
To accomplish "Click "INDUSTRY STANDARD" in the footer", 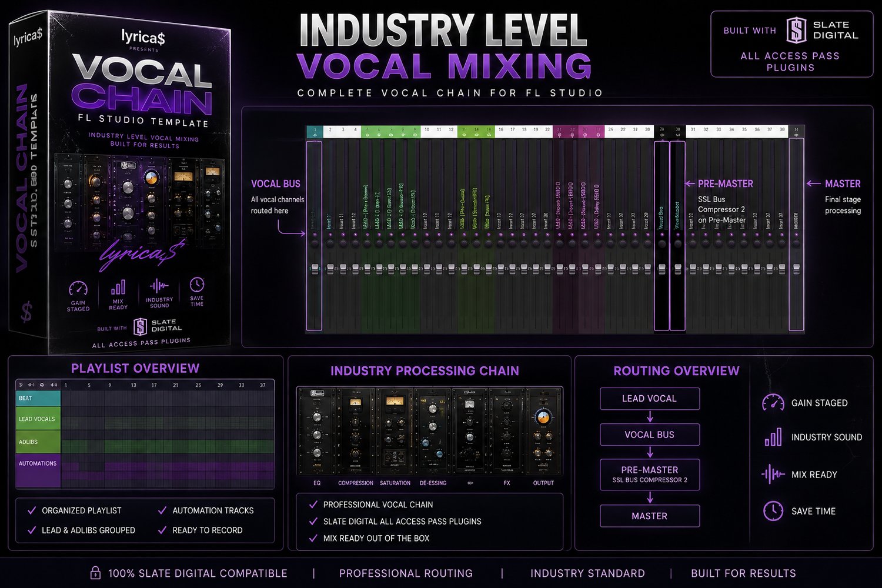I will point(587,573).
